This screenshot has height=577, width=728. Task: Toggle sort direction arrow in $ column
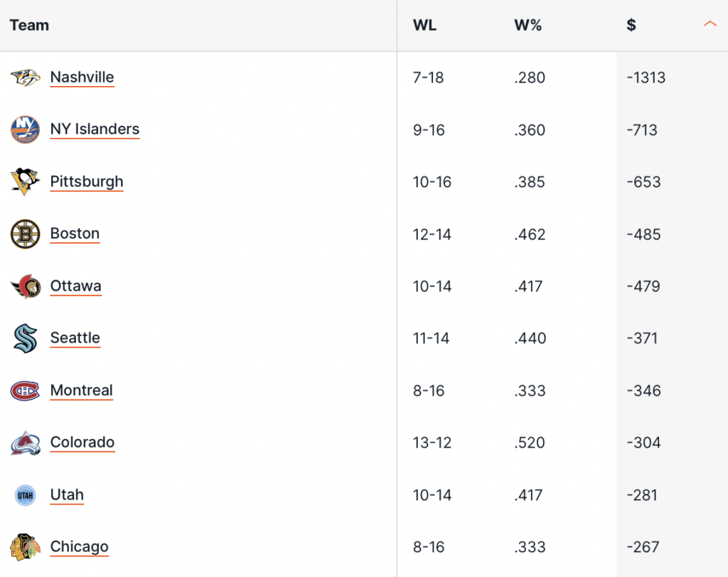coord(710,24)
